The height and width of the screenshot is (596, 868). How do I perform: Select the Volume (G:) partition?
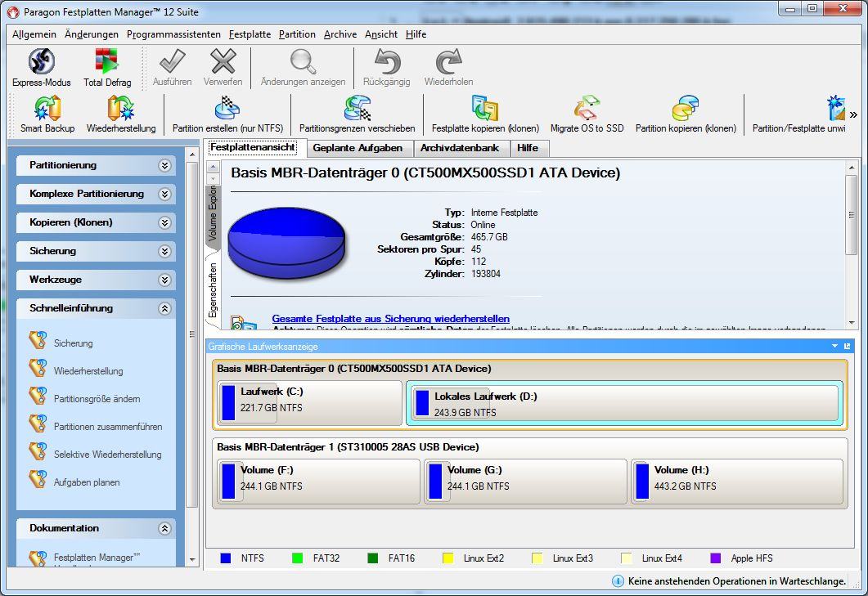(x=526, y=482)
